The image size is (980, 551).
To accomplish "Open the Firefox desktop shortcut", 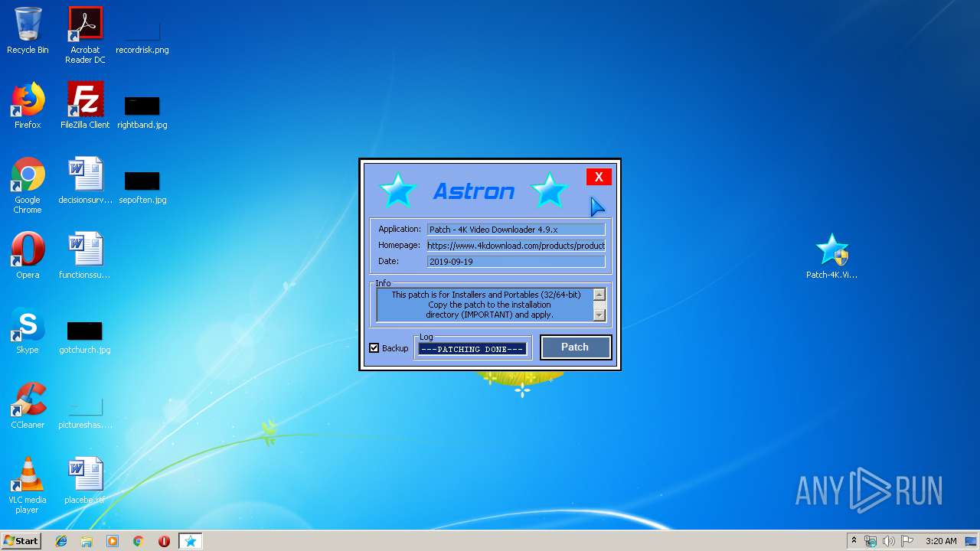I will (28, 106).
